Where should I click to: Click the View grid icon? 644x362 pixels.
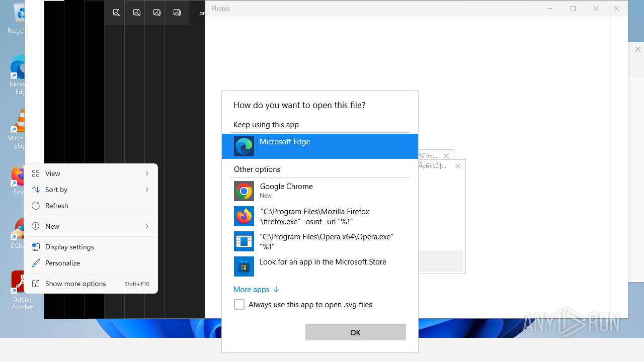click(x=36, y=173)
